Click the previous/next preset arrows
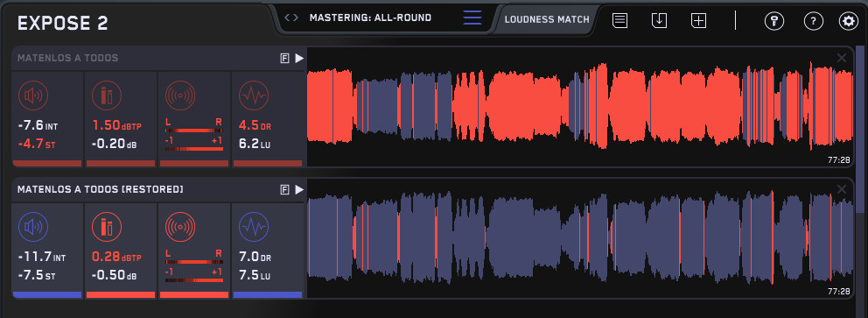The height and width of the screenshot is (318, 868). [291, 18]
